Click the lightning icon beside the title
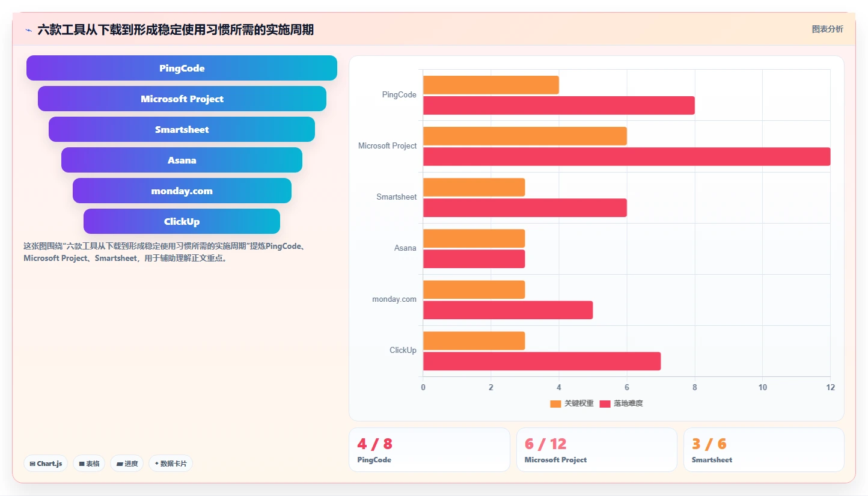 point(28,29)
